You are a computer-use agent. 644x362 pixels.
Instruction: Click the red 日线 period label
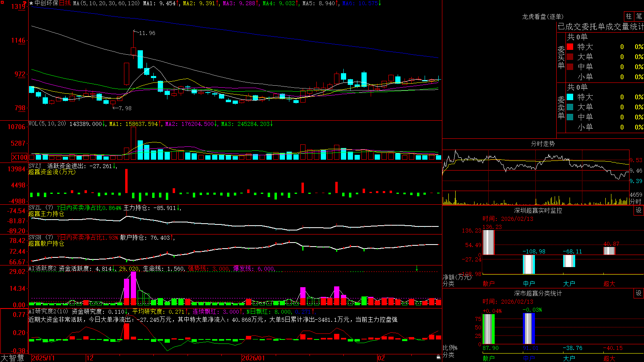coord(65,3)
